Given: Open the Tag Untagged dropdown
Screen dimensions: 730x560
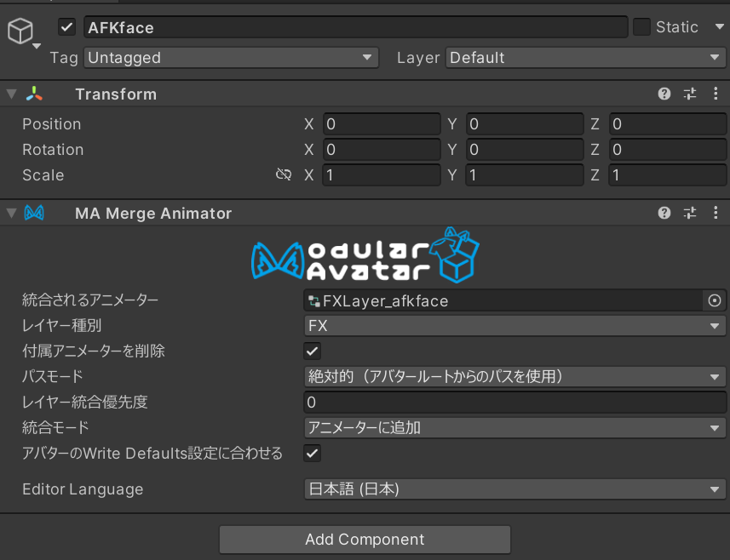Looking at the screenshot, I should [x=231, y=58].
